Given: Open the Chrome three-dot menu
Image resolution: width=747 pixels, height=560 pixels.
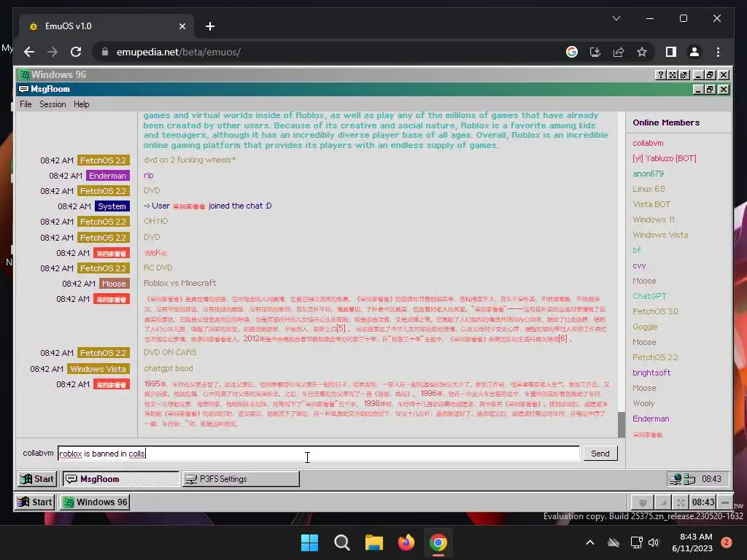Looking at the screenshot, I should [718, 52].
